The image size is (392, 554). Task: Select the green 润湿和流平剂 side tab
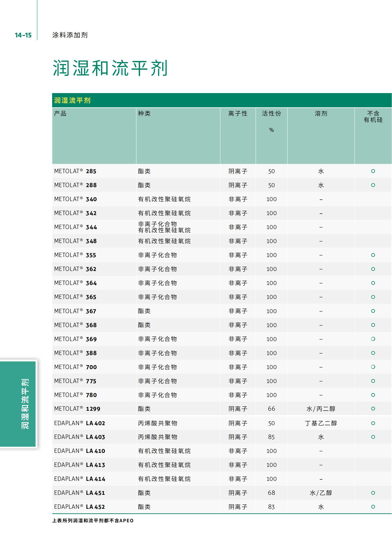pos(18,404)
